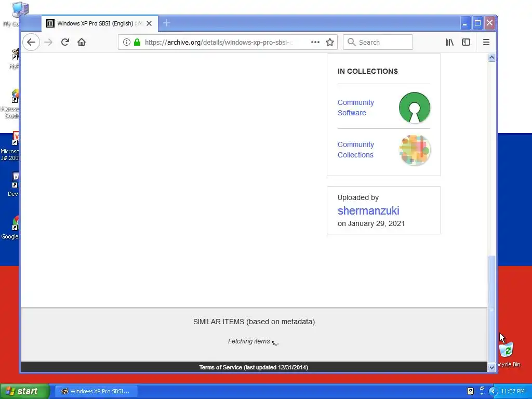The image size is (532, 399).
Task: Open Community Collections link
Action: 355,150
